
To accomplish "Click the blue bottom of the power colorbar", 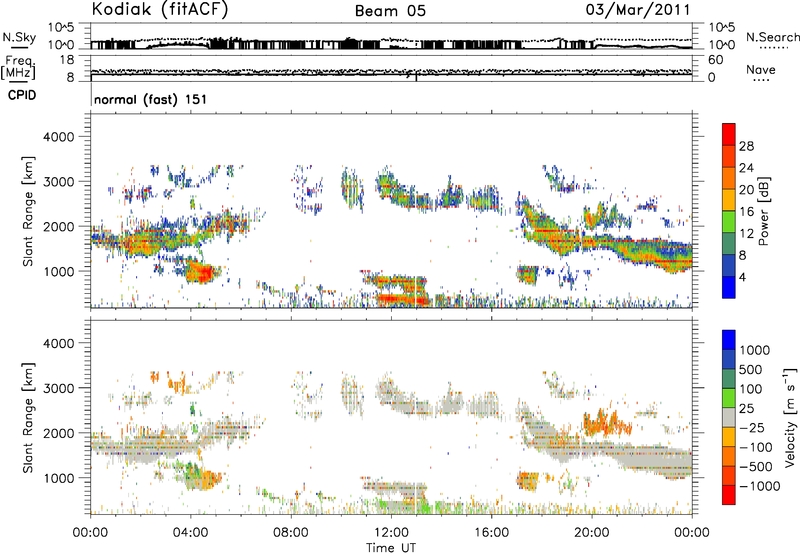I will pyautogui.click(x=729, y=287).
